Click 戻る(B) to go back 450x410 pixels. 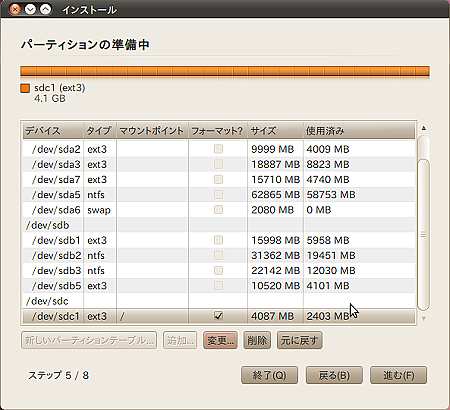(x=334, y=375)
